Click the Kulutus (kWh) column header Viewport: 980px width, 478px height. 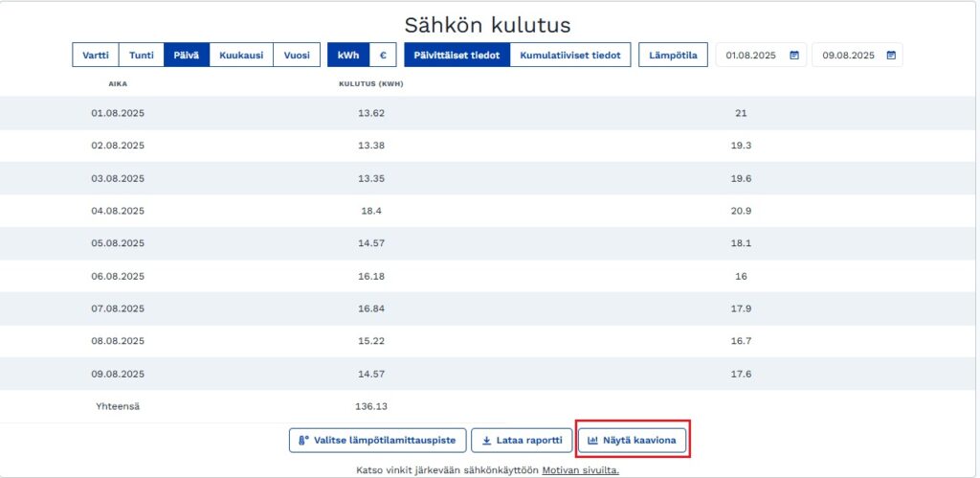coord(370,84)
